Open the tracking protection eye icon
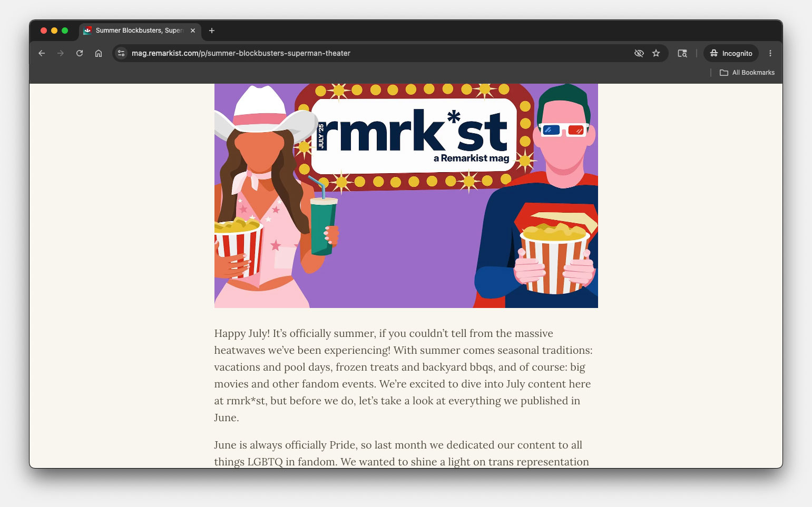 pos(639,53)
